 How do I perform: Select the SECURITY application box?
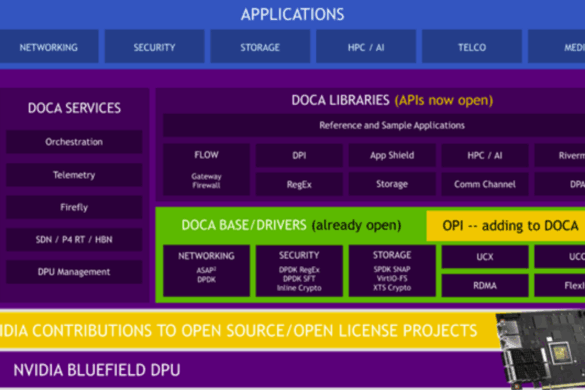[x=154, y=47]
